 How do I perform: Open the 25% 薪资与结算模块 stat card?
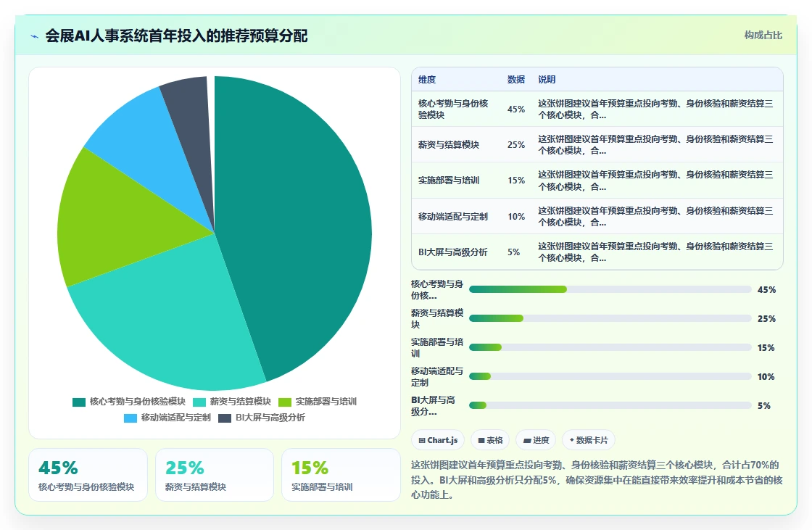215,475
